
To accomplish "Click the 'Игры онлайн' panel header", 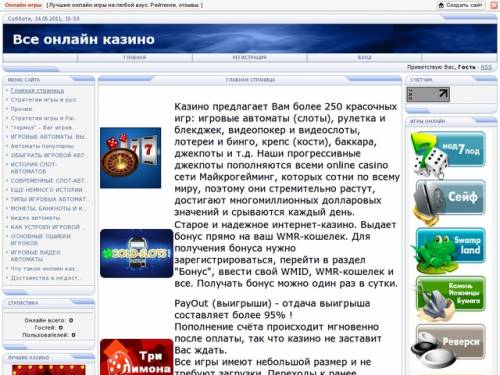I will [428, 121].
